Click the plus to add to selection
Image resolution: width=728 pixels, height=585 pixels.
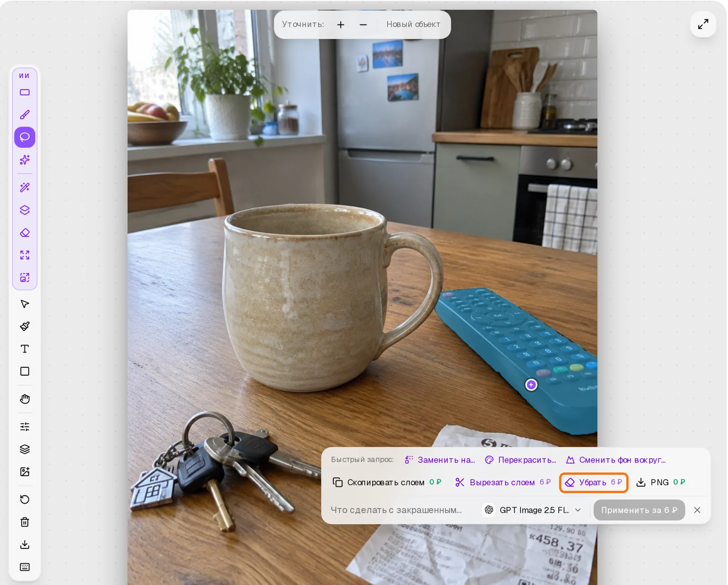click(341, 25)
